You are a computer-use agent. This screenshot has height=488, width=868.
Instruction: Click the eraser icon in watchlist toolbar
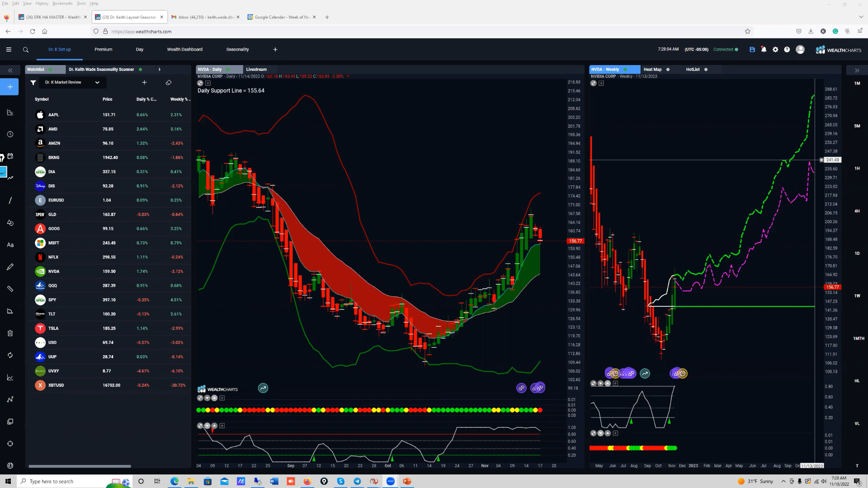click(x=168, y=83)
